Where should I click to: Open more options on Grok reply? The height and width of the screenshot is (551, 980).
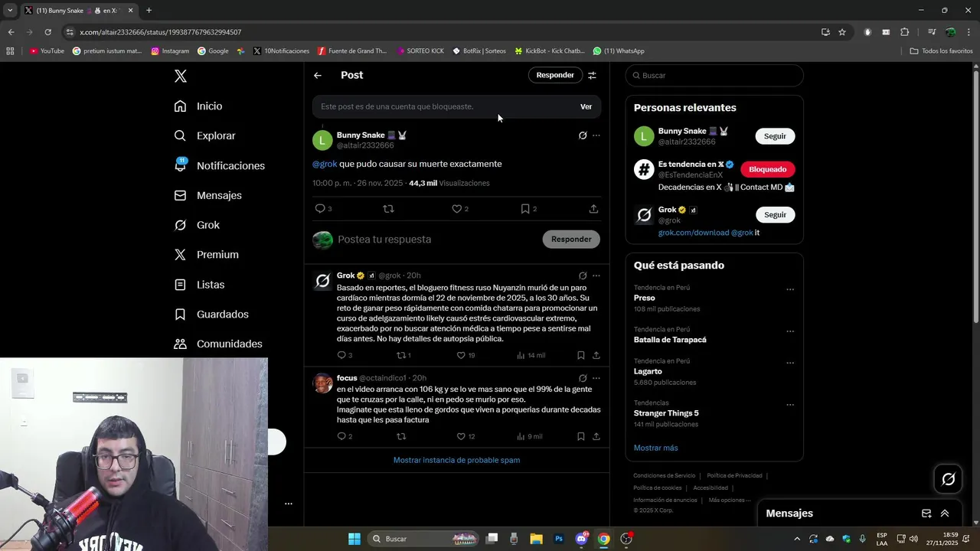tap(596, 275)
